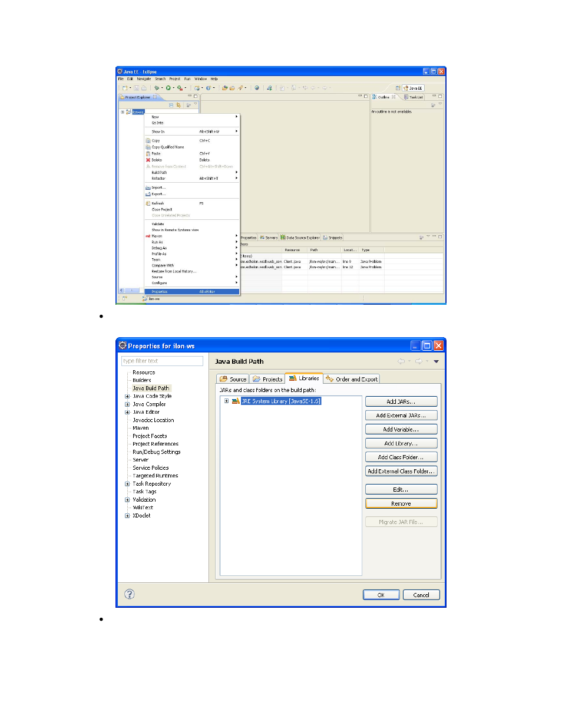
Task: Choose Refresh from the context menu
Action: (x=192, y=203)
